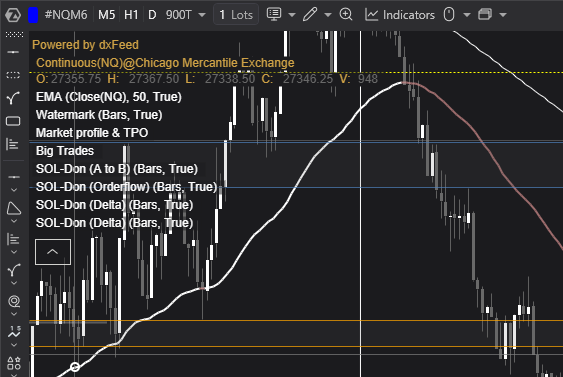This screenshot has height=377, width=563.
Task: Open the 900T timeframe dropdown arrow
Action: point(202,15)
